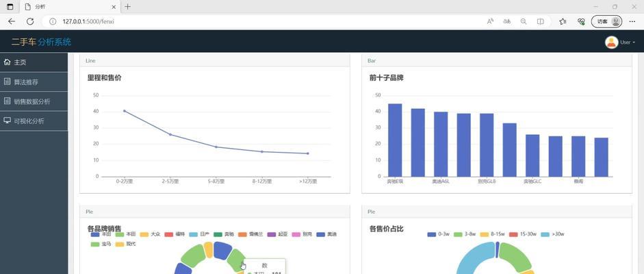644x274 pixels.
Task: Click the 奔驰E级 bar in chart
Action: tap(395, 140)
